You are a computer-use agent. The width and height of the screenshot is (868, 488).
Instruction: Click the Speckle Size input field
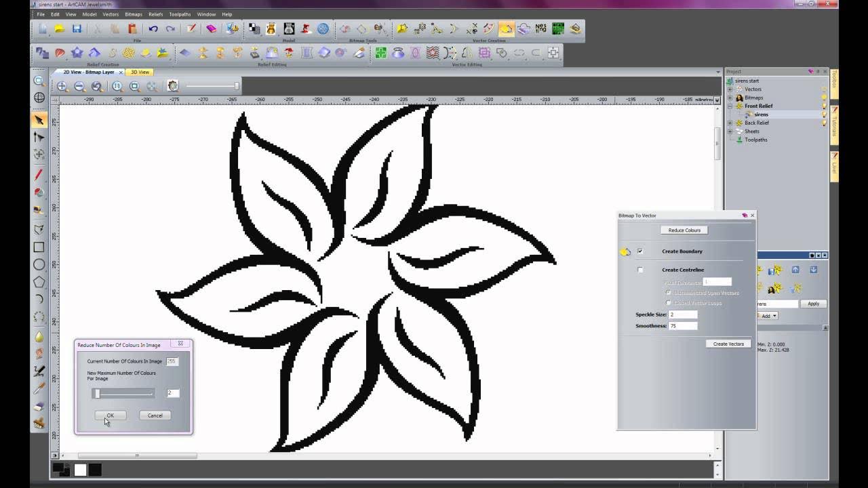click(683, 314)
